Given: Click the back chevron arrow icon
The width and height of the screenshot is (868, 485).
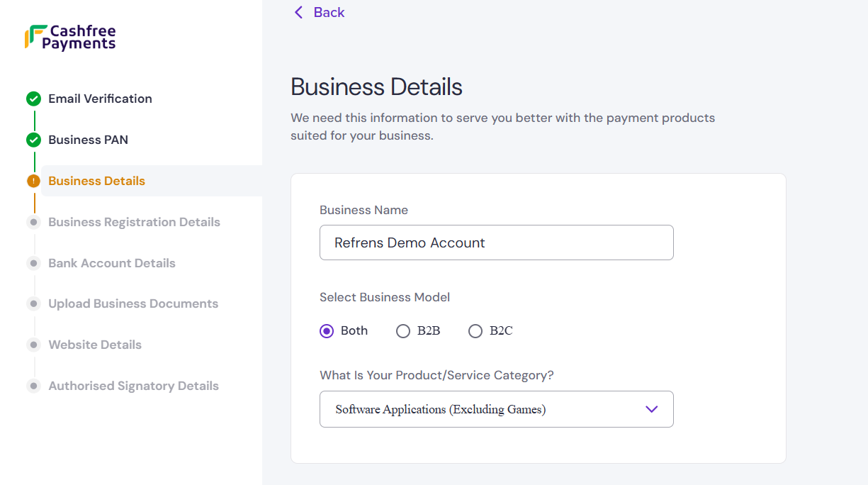Looking at the screenshot, I should pyautogui.click(x=298, y=12).
